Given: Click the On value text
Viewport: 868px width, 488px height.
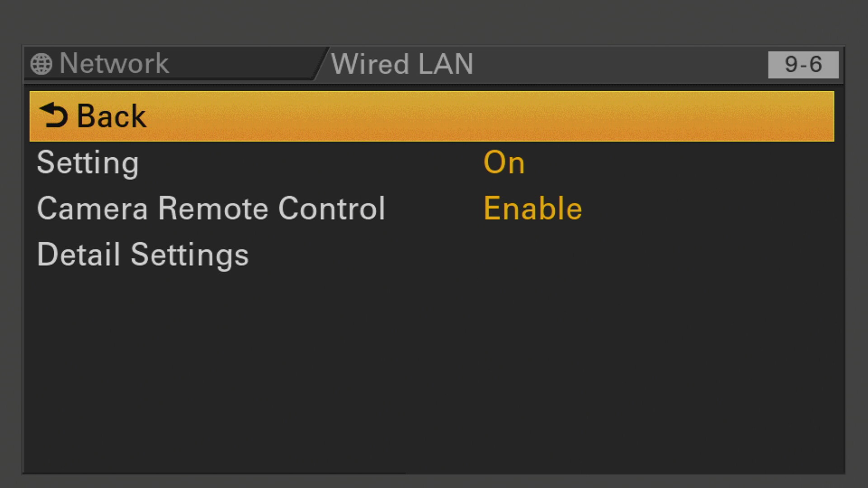Looking at the screenshot, I should pyautogui.click(x=504, y=162).
